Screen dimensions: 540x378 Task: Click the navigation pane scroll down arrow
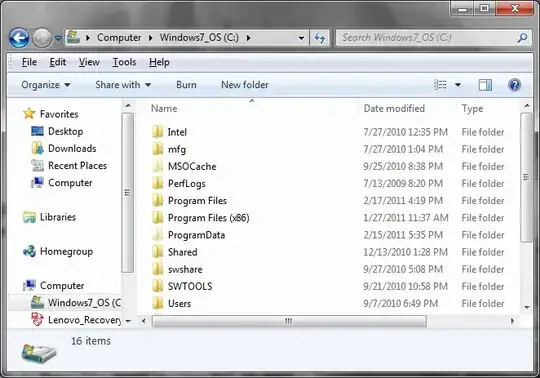tap(128, 321)
